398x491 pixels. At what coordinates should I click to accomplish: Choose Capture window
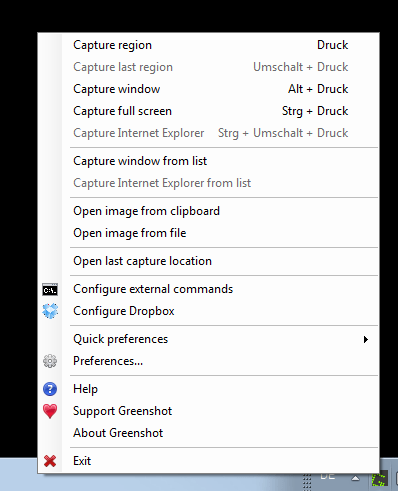[209, 89]
